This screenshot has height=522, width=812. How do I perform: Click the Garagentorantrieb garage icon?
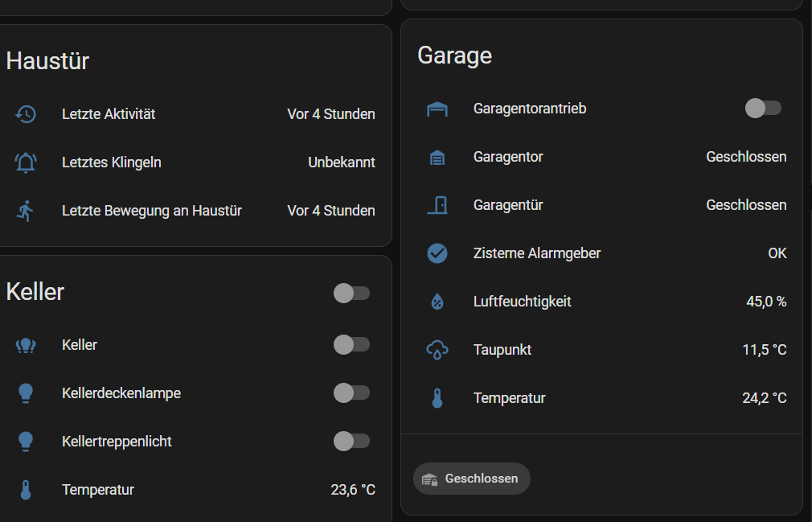pyautogui.click(x=437, y=109)
